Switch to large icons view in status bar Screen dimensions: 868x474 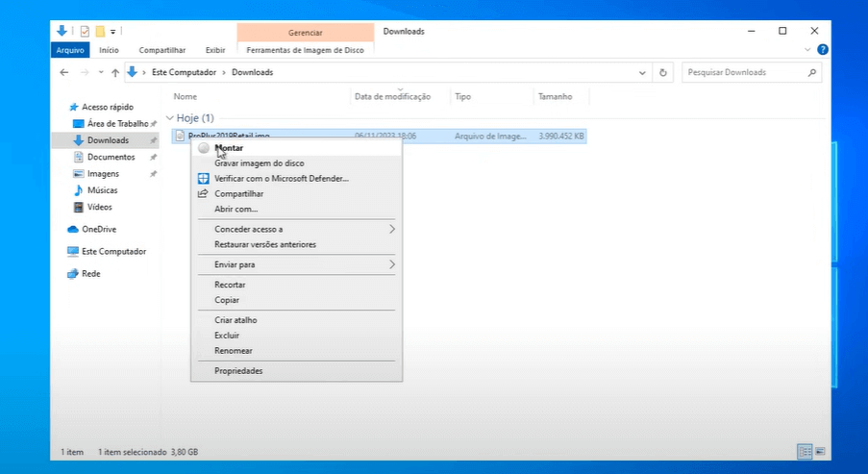[818, 451]
